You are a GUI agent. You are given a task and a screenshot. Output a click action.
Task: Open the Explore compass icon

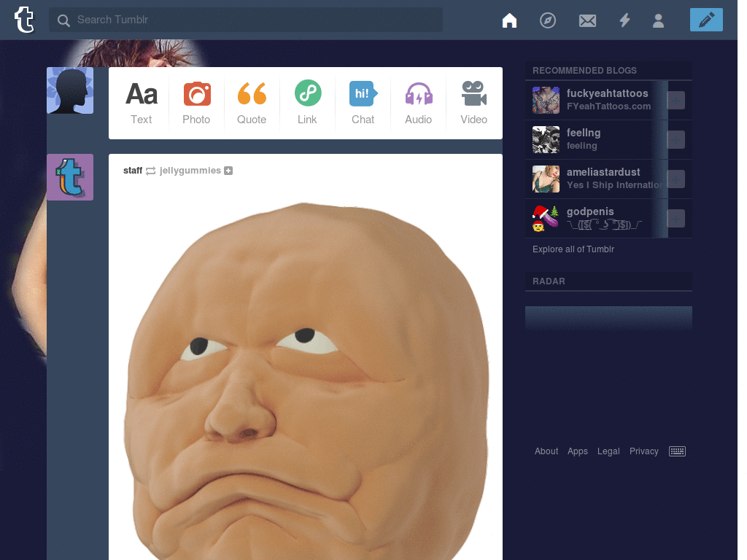click(x=548, y=20)
